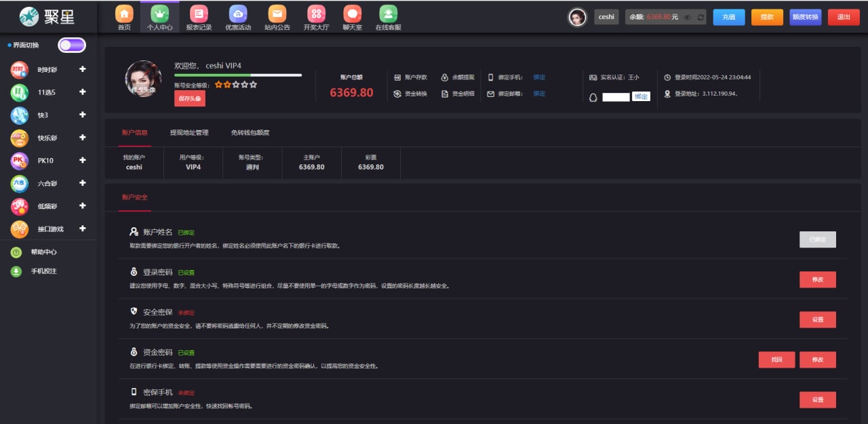The height and width of the screenshot is (424, 868).
Task: Expand the 六合彩 game category
Action: [82, 183]
